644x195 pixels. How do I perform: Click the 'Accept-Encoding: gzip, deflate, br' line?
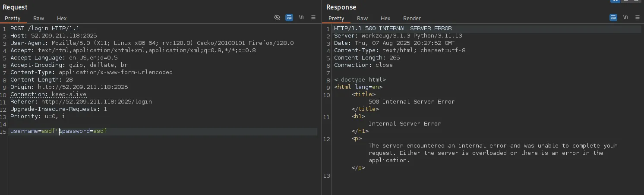coord(69,65)
